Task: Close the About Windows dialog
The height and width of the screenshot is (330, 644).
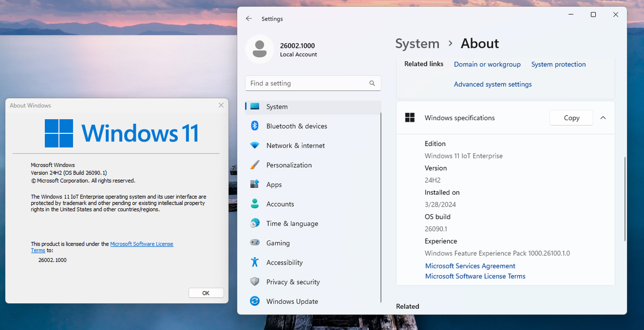Action: (x=221, y=105)
